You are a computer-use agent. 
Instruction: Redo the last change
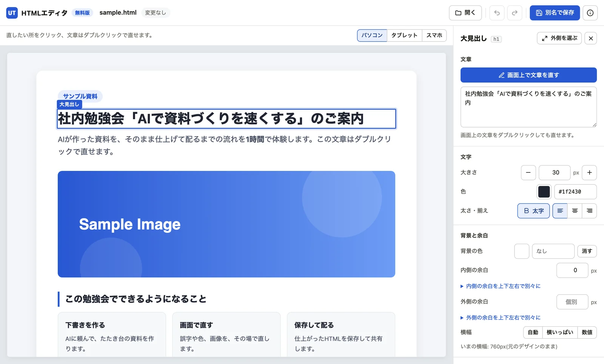point(515,13)
